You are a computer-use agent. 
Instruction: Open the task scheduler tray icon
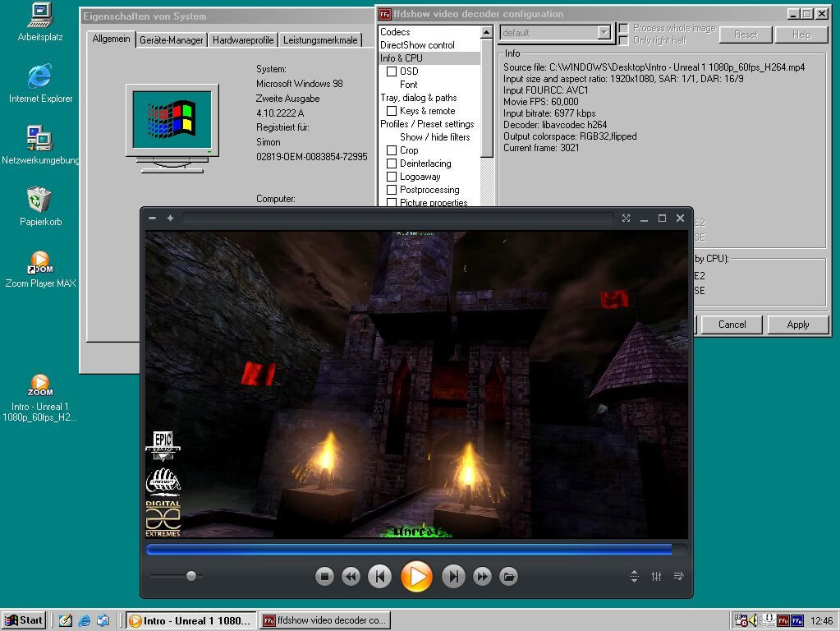741,620
